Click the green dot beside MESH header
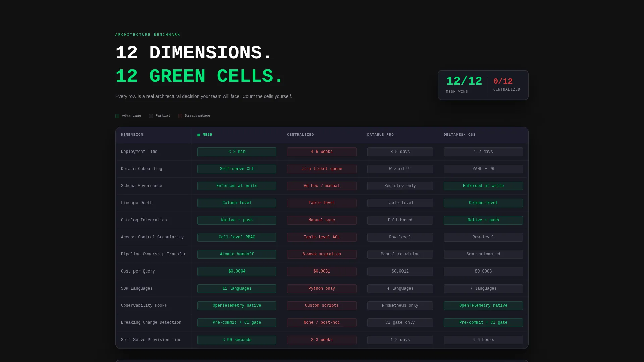This screenshot has height=362, width=644. [199, 135]
